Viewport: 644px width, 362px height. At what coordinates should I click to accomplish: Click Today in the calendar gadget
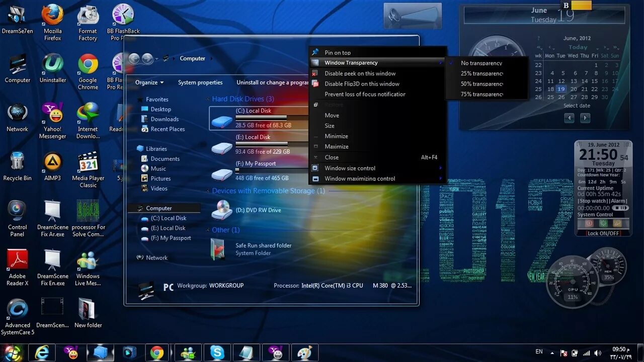[578, 47]
